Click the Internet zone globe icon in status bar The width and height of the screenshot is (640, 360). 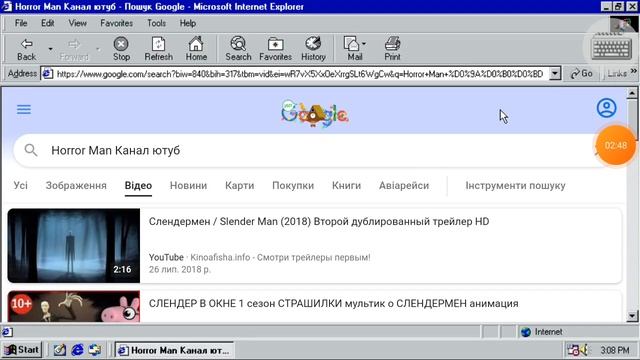[x=526, y=332]
